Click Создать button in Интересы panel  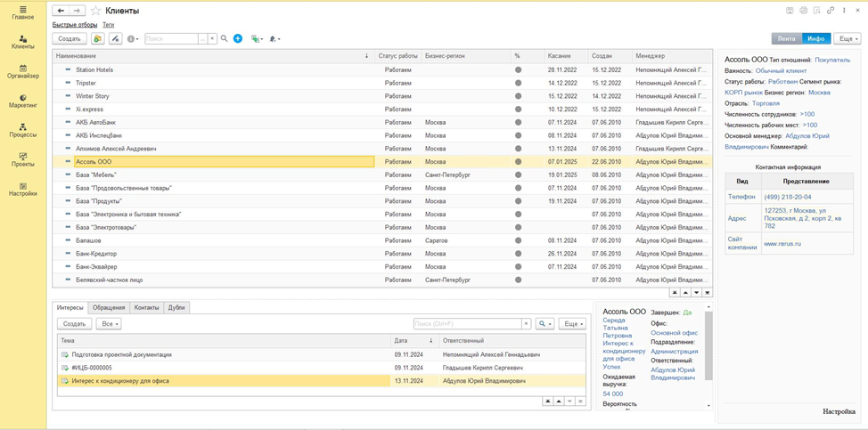pos(74,324)
